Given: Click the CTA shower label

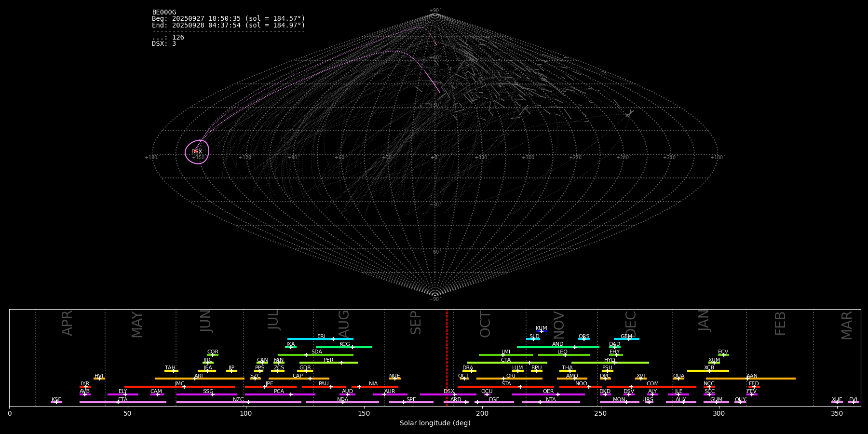Looking at the screenshot, I should (x=506, y=360).
